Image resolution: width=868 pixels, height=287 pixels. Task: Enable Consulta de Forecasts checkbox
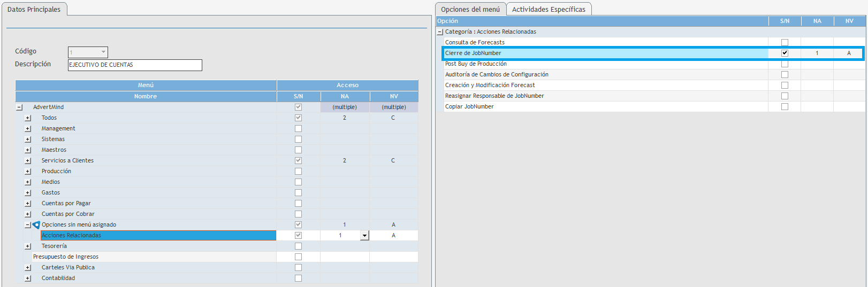click(785, 43)
